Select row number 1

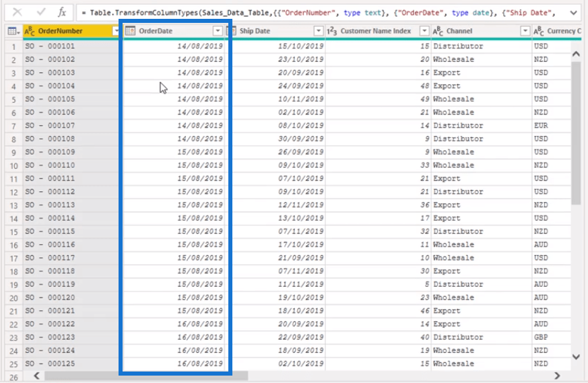pos(14,46)
